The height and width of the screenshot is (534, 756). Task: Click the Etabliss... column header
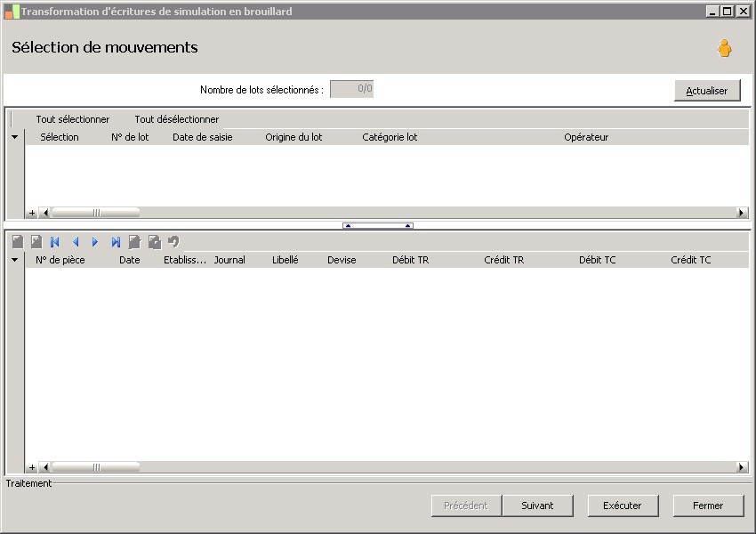(185, 260)
